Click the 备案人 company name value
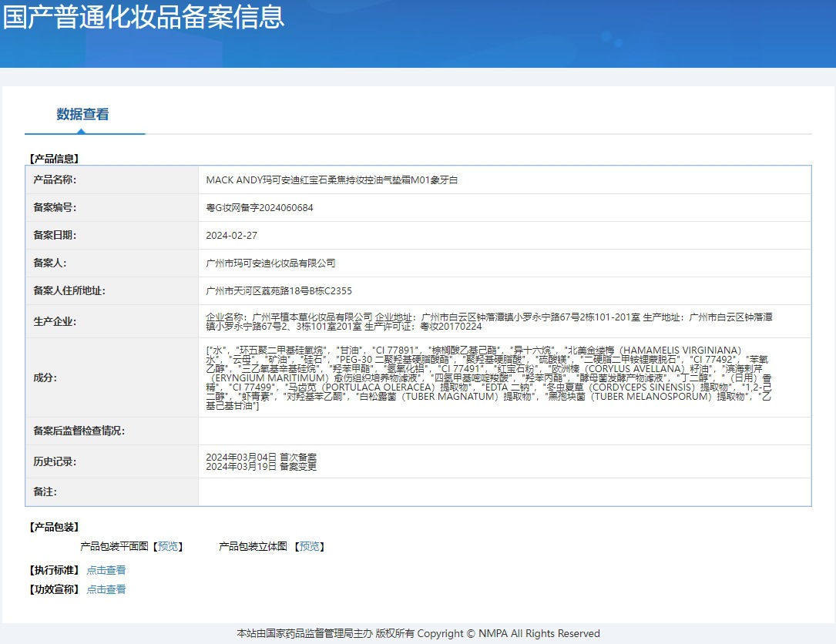The width and height of the screenshot is (836, 644). [x=271, y=263]
